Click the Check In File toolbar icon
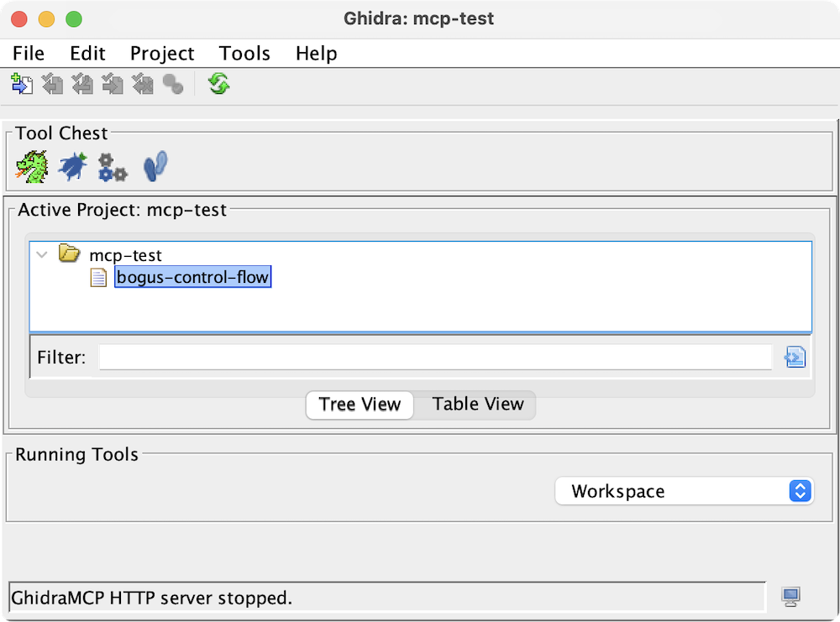 point(113,84)
